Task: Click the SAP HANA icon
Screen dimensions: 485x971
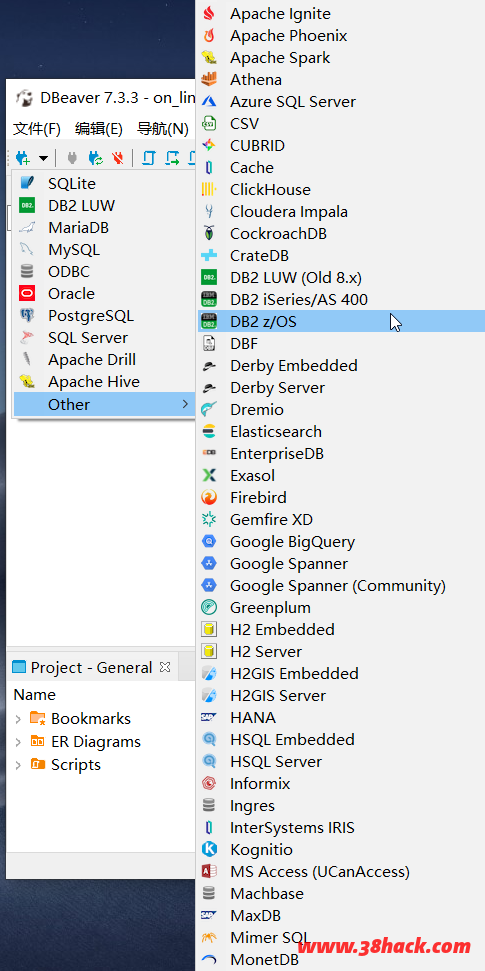Action: [x=209, y=718]
